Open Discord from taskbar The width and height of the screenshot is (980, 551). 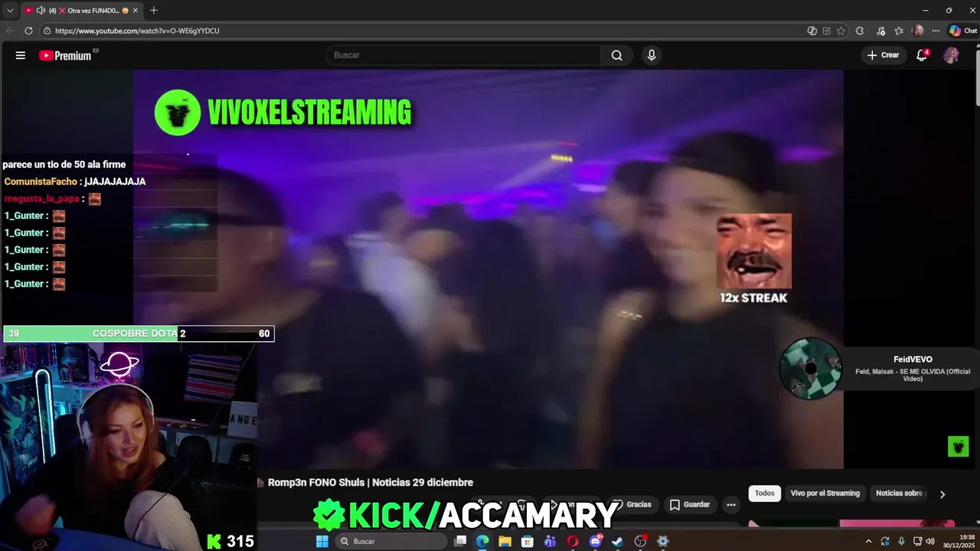point(596,541)
